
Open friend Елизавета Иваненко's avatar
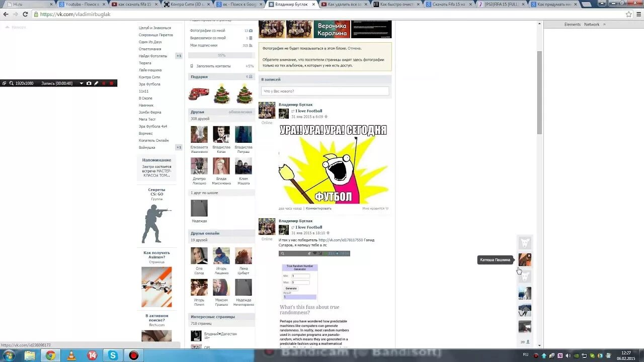(x=199, y=134)
